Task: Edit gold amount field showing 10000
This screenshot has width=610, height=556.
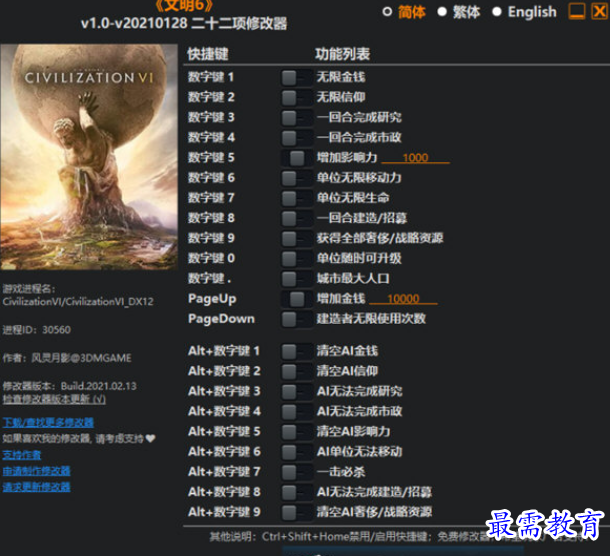Action: tap(403, 299)
